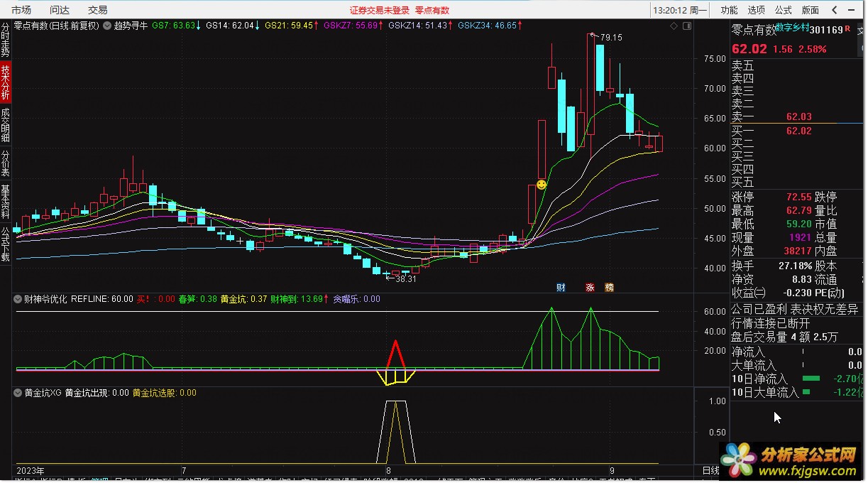
Task: Switch to 分价表 side tab
Action: (x=6, y=163)
